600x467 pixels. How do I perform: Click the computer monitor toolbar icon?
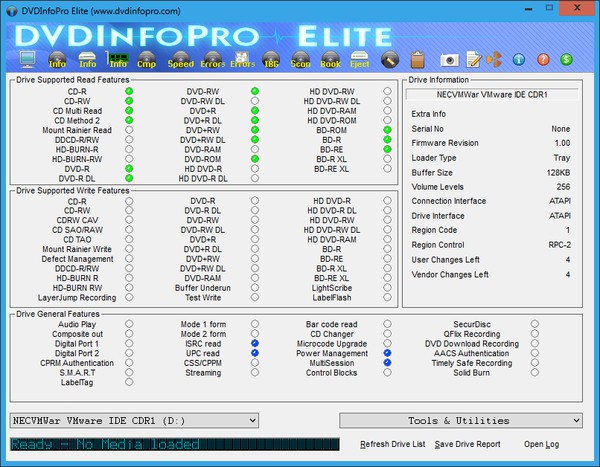[x=27, y=59]
